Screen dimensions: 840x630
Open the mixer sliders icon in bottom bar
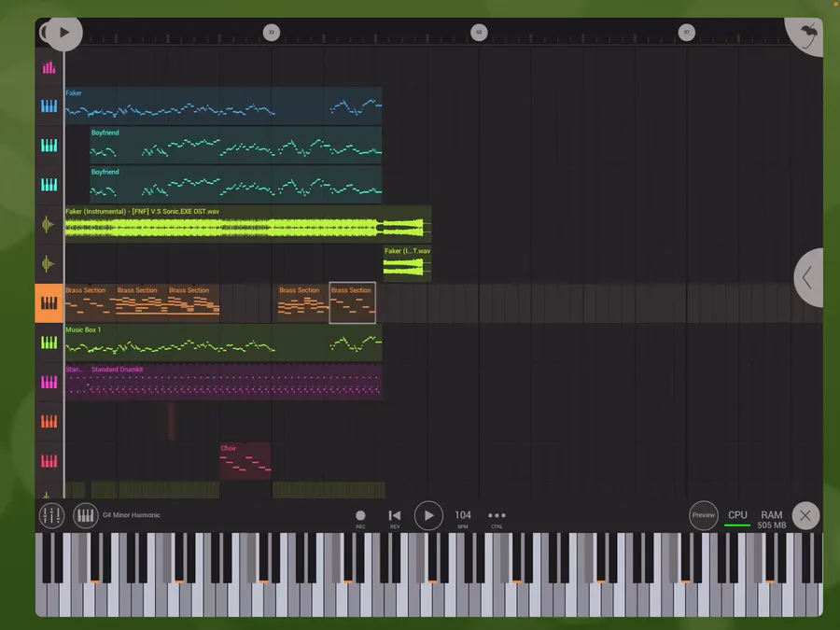(52, 515)
